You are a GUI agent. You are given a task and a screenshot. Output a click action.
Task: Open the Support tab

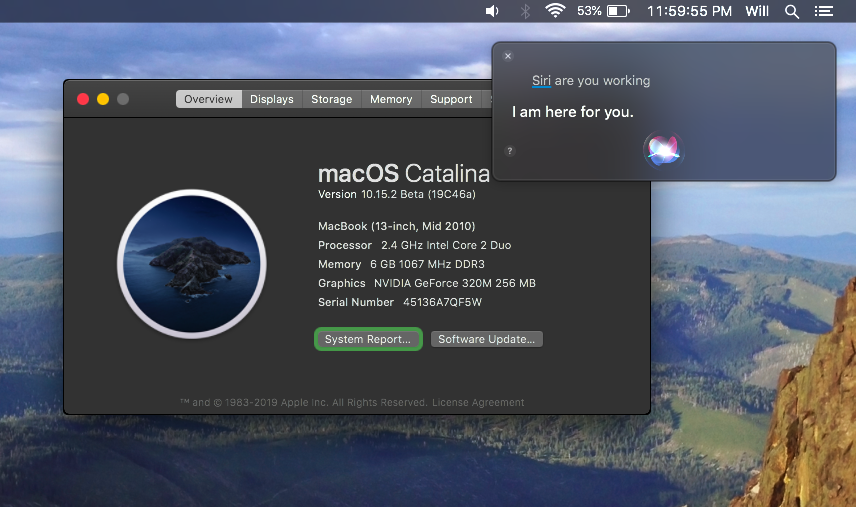click(451, 99)
